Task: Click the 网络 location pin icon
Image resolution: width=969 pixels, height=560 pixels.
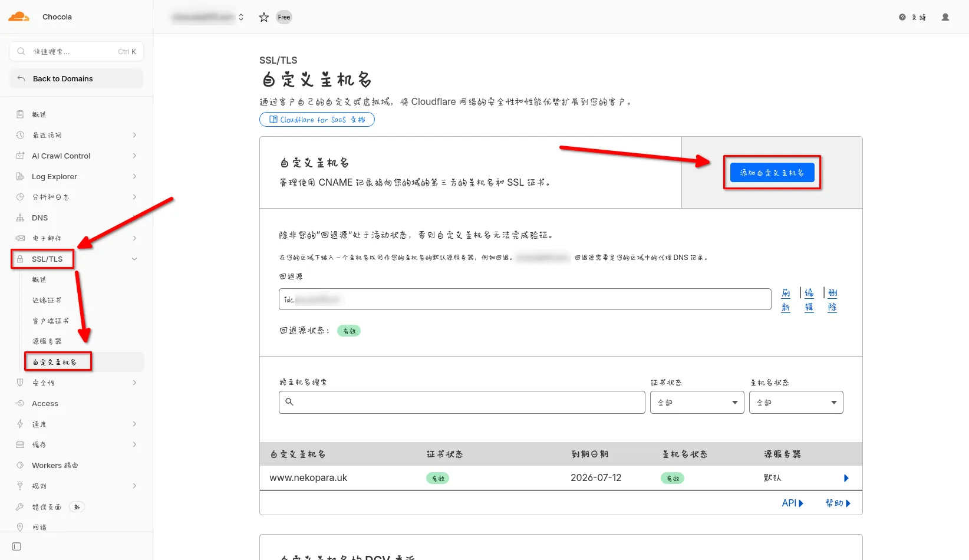Action: tap(20, 527)
